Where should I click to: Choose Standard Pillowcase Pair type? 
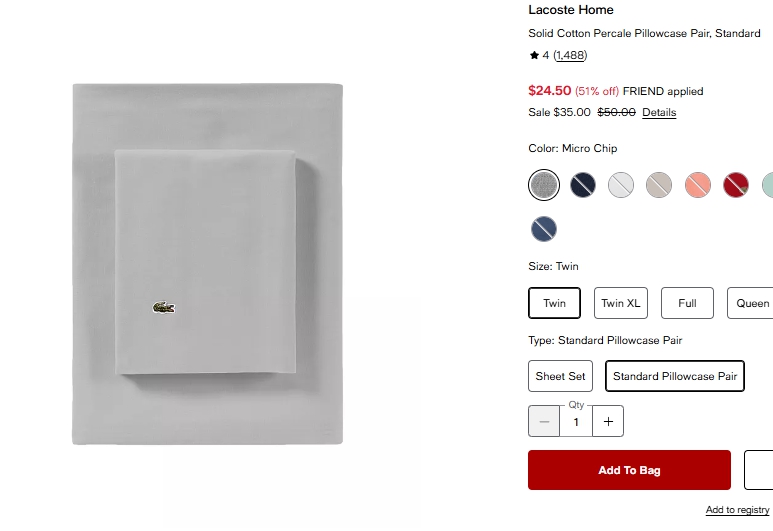click(x=675, y=376)
